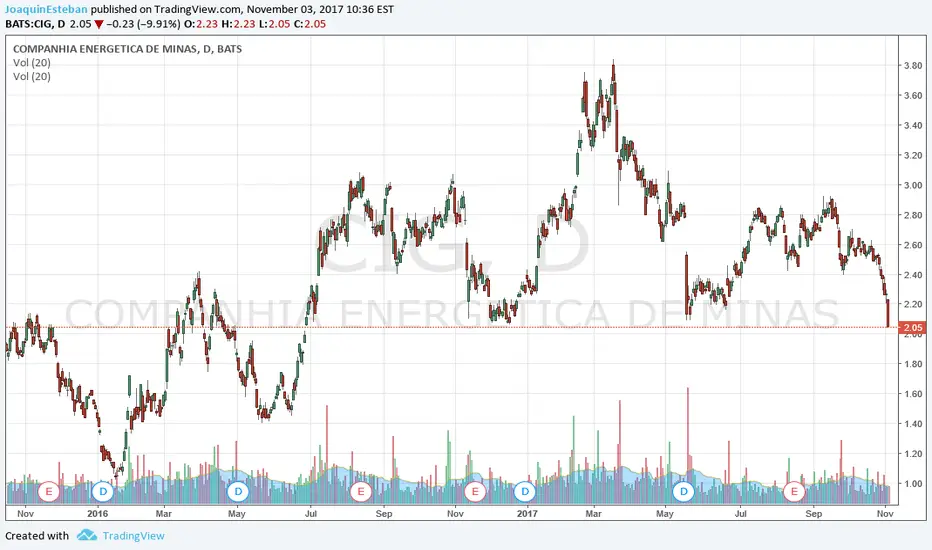Viewport: 932px width, 550px height.
Task: Click the dividend D marker above May 2016
Action: coord(238,492)
